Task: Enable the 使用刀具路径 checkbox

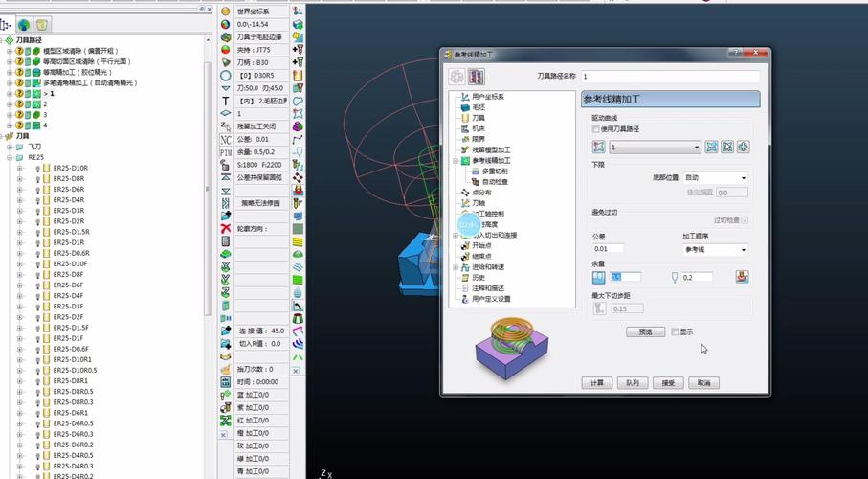Action: (x=596, y=128)
